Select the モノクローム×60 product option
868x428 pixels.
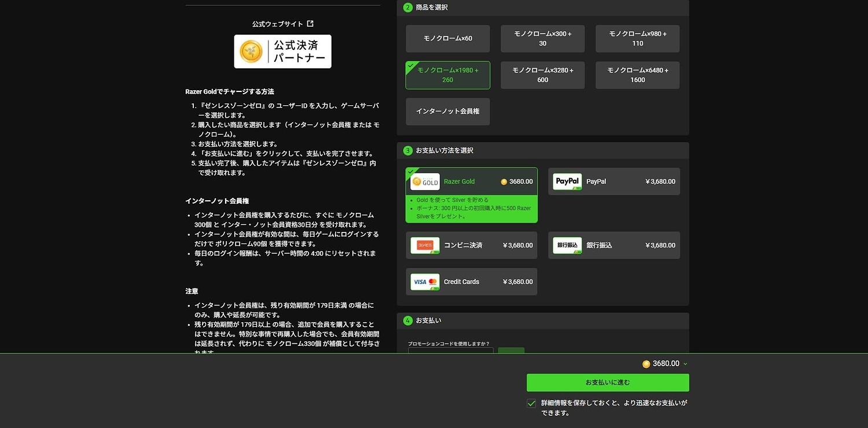point(448,39)
